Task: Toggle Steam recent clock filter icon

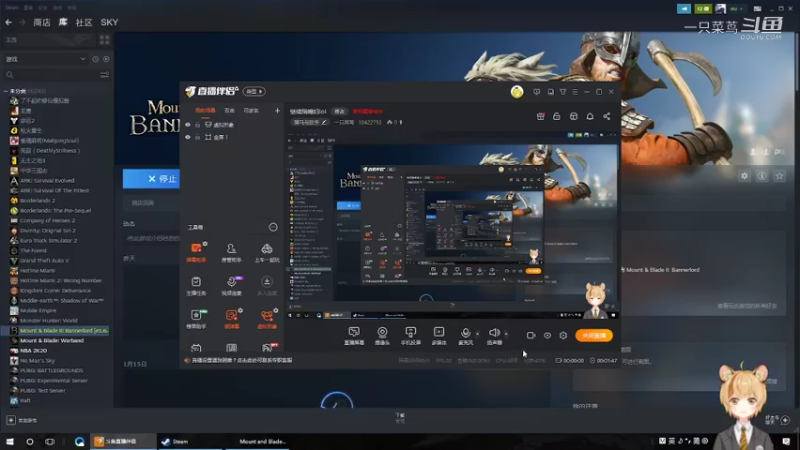Action: (95, 59)
